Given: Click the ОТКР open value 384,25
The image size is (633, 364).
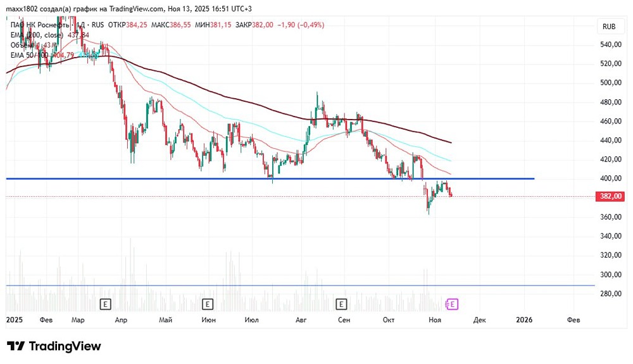Looking at the screenshot, I should coord(137,25).
